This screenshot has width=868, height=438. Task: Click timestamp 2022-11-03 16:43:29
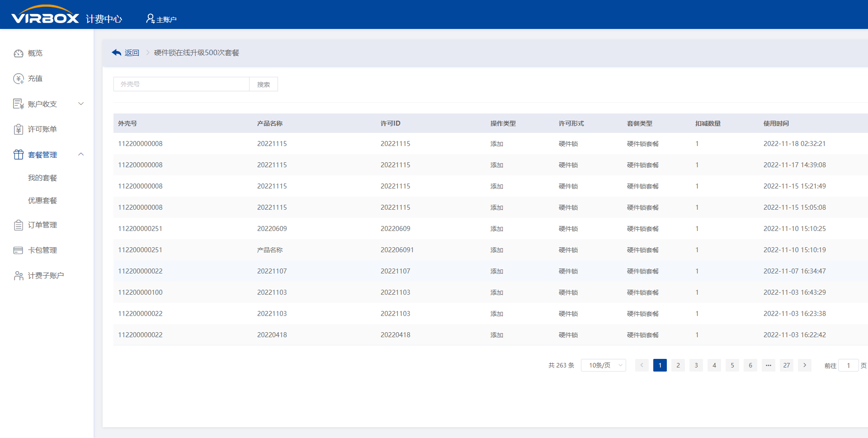point(795,292)
